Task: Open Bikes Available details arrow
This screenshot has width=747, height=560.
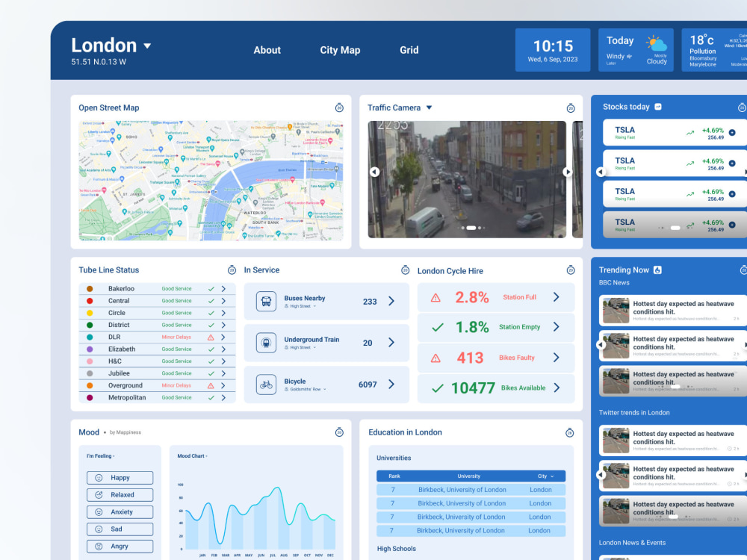Action: click(x=556, y=388)
